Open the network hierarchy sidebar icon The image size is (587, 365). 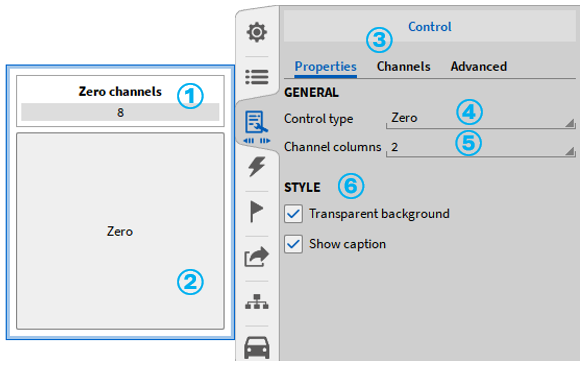[257, 302]
